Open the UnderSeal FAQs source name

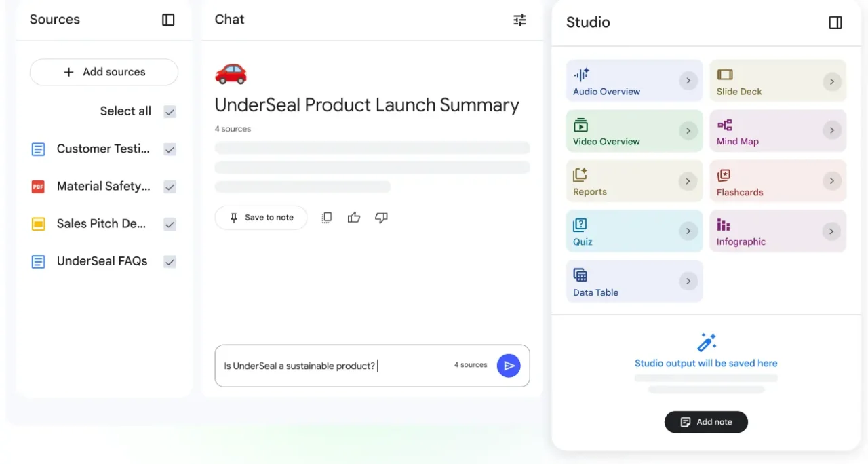[x=102, y=261]
